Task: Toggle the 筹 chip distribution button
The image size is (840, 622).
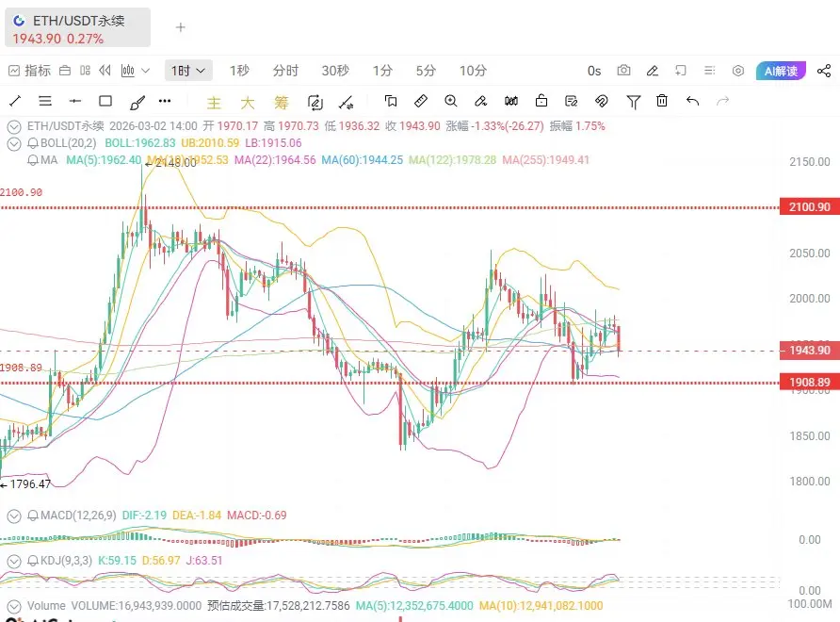Action: pos(282,103)
